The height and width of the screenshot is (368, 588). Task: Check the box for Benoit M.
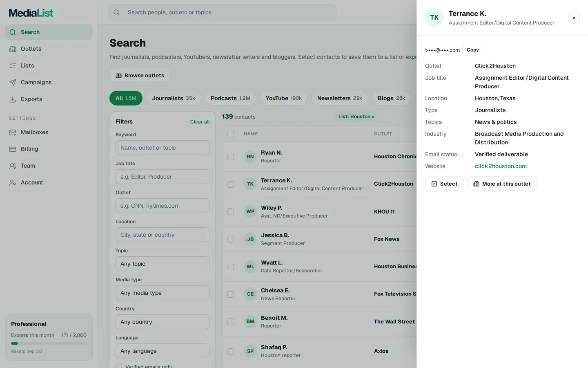tap(231, 322)
